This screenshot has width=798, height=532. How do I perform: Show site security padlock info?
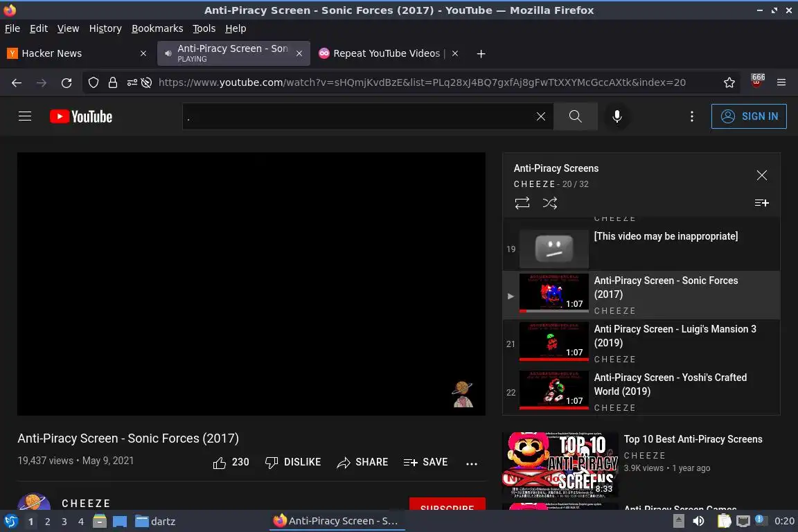tap(112, 82)
